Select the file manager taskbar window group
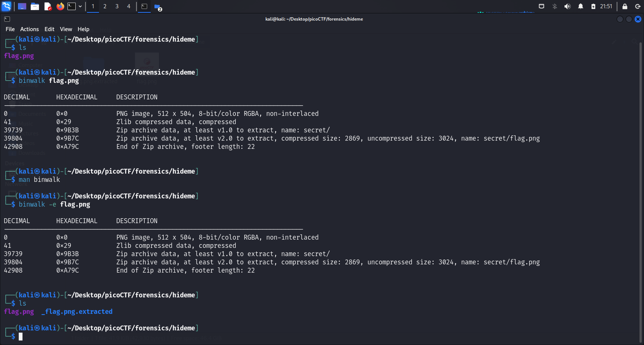 tap(157, 7)
